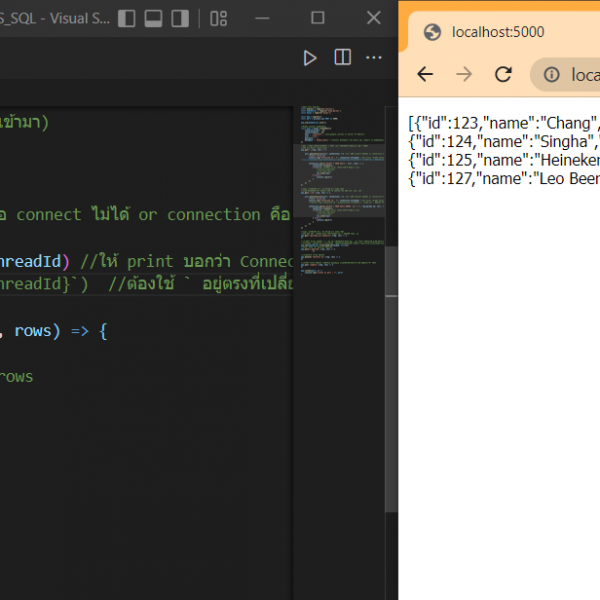Toggle the primary side bar layout icon
The image size is (600, 600).
(127, 18)
